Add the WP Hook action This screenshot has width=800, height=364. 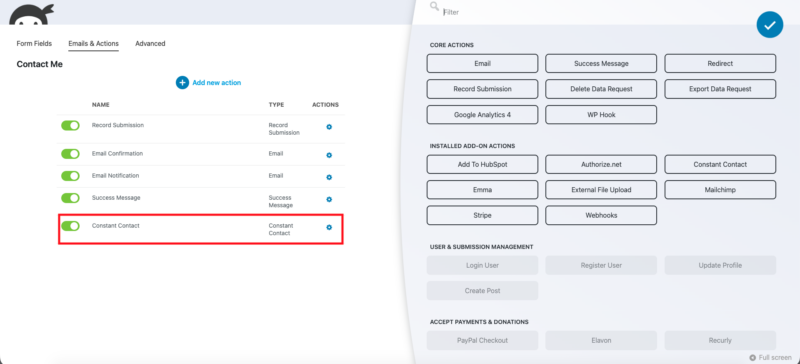(601, 115)
